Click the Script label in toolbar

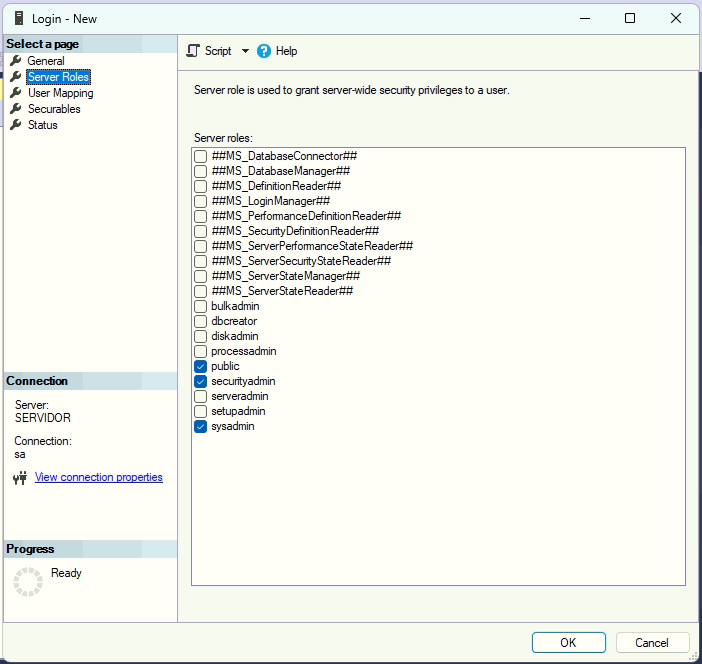click(x=218, y=51)
